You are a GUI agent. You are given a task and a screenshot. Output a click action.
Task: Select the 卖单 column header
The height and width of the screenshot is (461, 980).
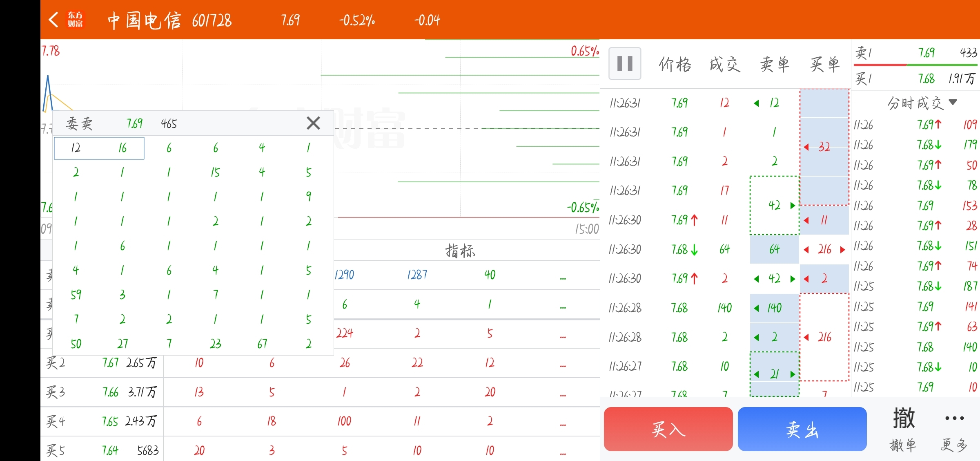click(775, 65)
